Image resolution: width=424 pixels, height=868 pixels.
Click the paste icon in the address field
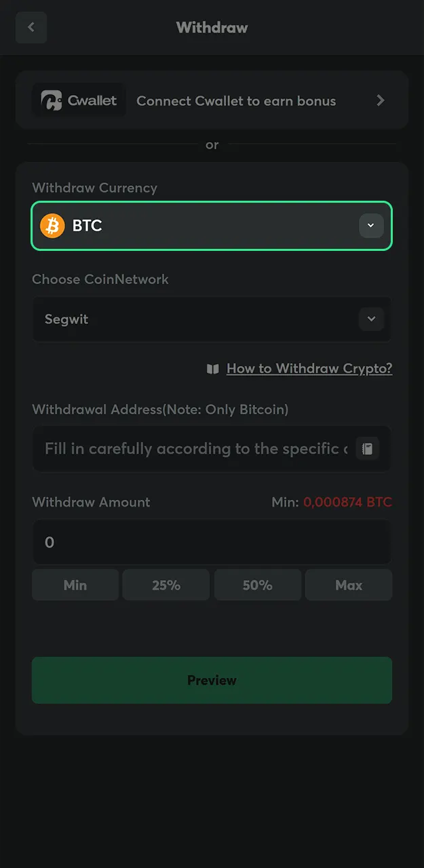coord(367,448)
